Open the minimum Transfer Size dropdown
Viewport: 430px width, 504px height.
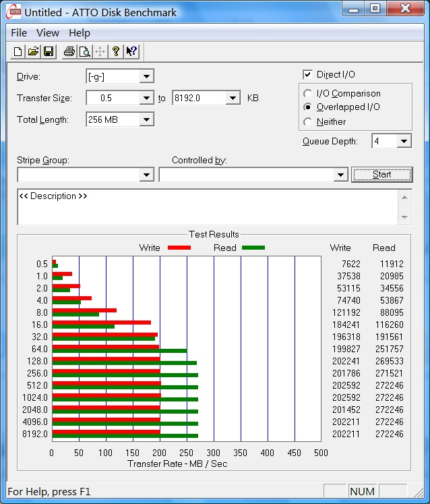146,98
